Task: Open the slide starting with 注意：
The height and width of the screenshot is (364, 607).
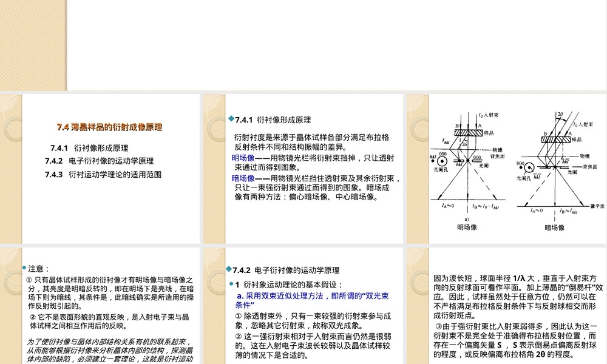Action: (x=100, y=306)
